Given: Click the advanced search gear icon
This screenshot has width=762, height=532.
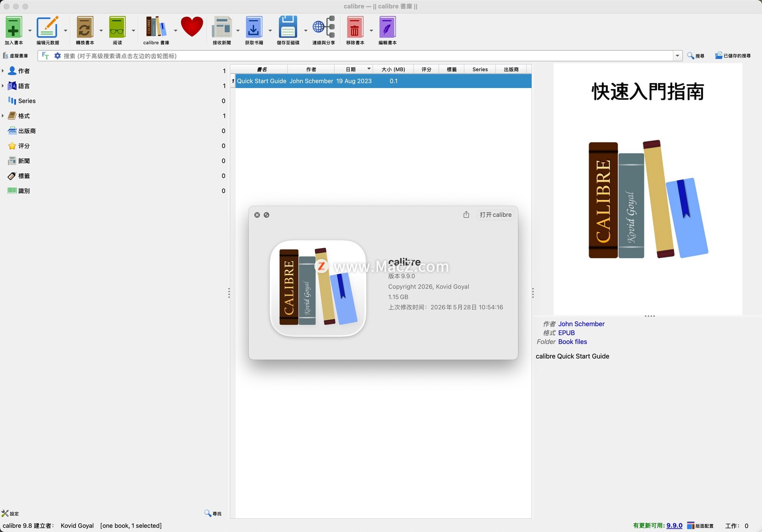Looking at the screenshot, I should click(58, 56).
